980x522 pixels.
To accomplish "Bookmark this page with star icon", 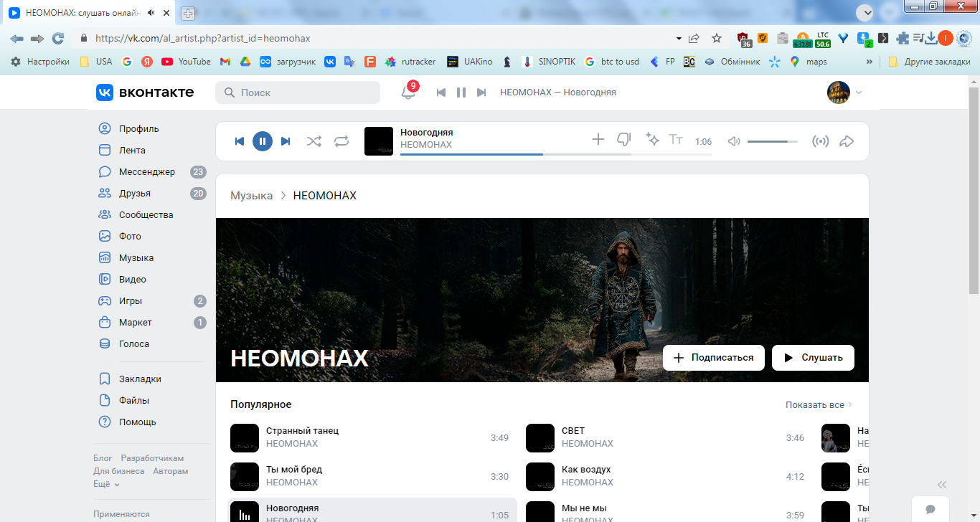I will pyautogui.click(x=716, y=39).
